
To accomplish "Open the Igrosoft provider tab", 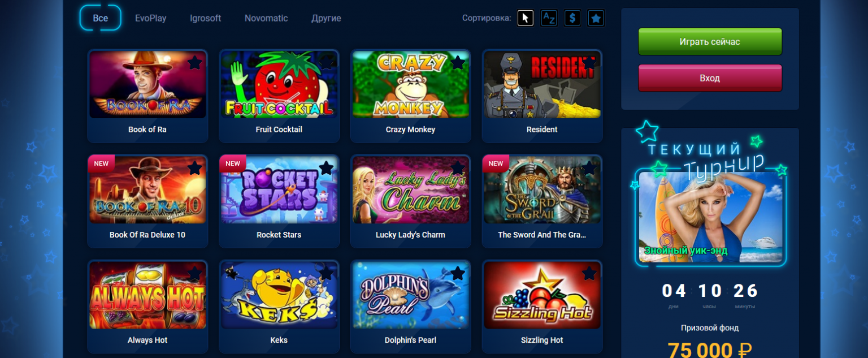I will [206, 18].
